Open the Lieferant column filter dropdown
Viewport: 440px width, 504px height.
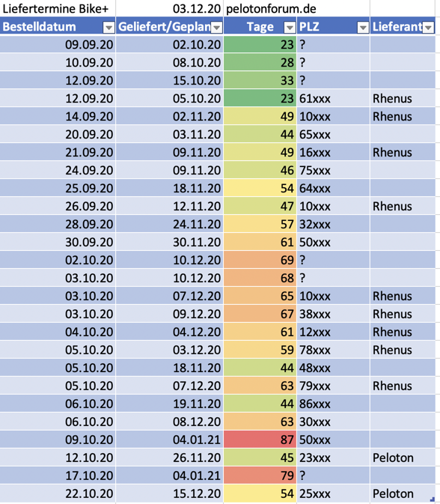[428, 28]
